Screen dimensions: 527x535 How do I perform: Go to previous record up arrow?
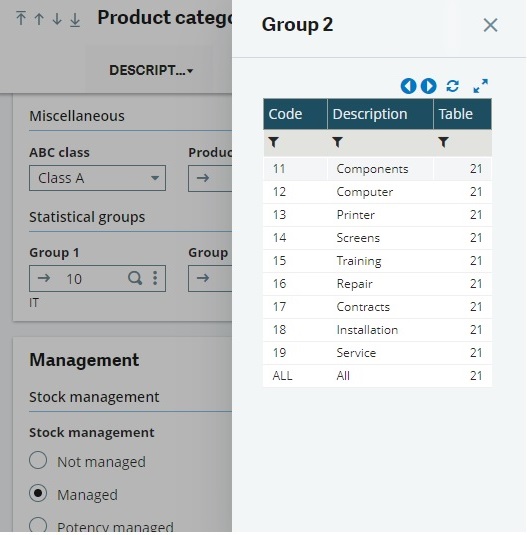(x=39, y=19)
